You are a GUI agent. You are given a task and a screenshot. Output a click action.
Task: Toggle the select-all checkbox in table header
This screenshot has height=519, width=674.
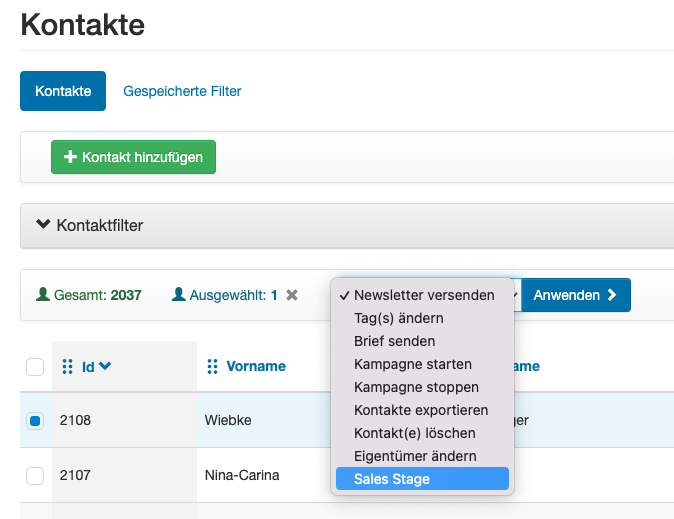click(35, 367)
